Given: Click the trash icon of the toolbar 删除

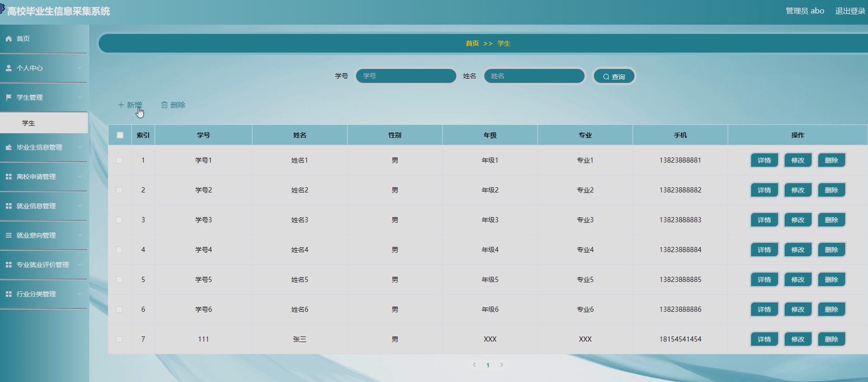Looking at the screenshot, I should click(164, 105).
